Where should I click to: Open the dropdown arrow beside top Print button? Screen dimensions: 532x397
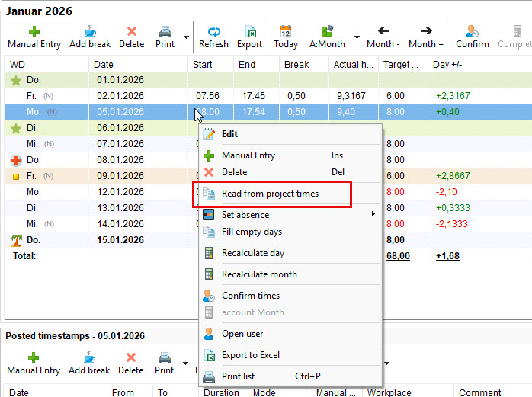click(x=187, y=37)
